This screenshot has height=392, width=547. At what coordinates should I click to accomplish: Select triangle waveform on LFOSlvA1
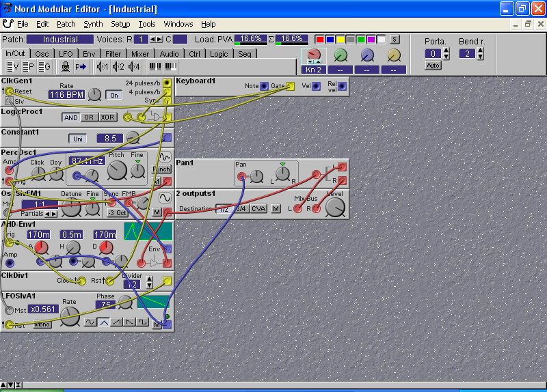click(x=104, y=322)
